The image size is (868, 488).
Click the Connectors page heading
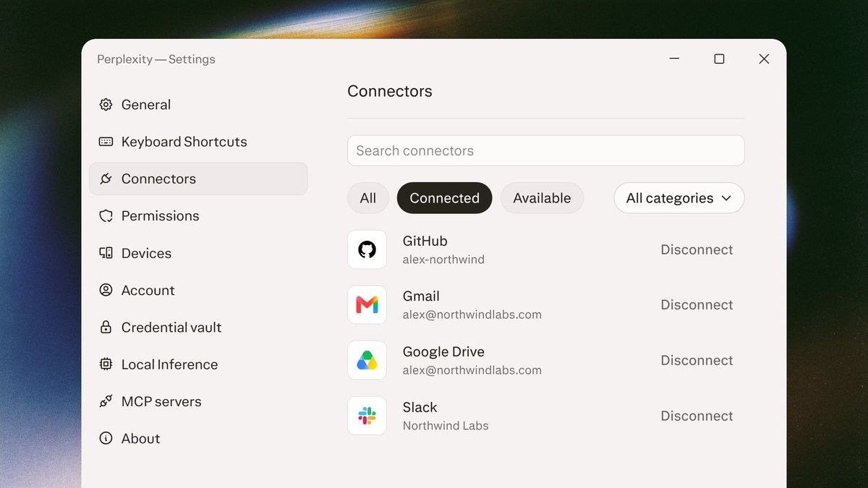390,91
